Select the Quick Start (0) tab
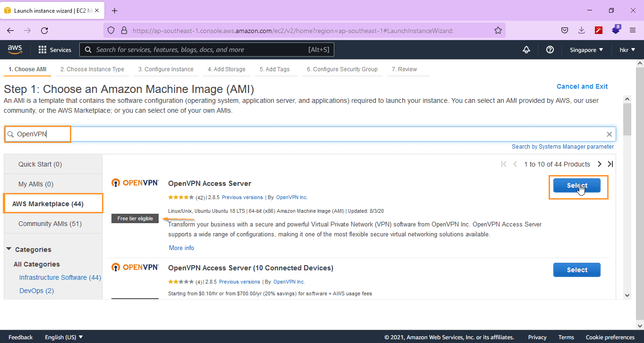 pos(53,164)
